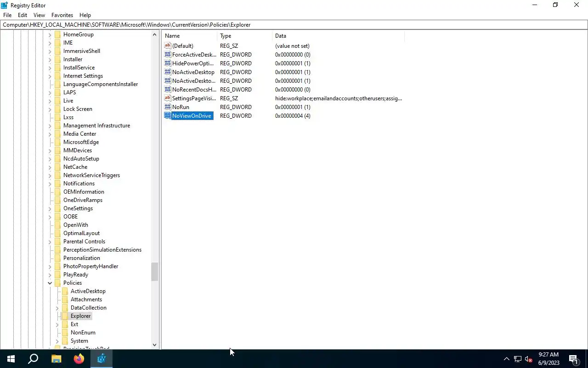Select the Lock Screen key
This screenshot has width=588, height=368.
click(x=78, y=109)
